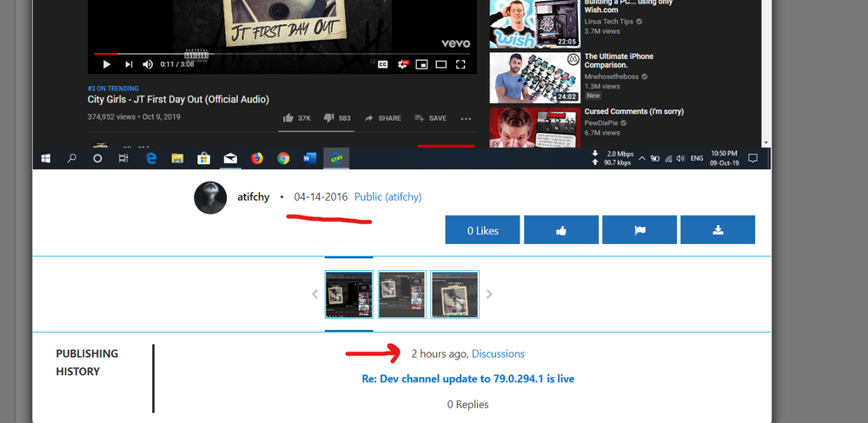The height and width of the screenshot is (423, 868).
Task: Mute the video volume speaker icon
Action: [148, 65]
